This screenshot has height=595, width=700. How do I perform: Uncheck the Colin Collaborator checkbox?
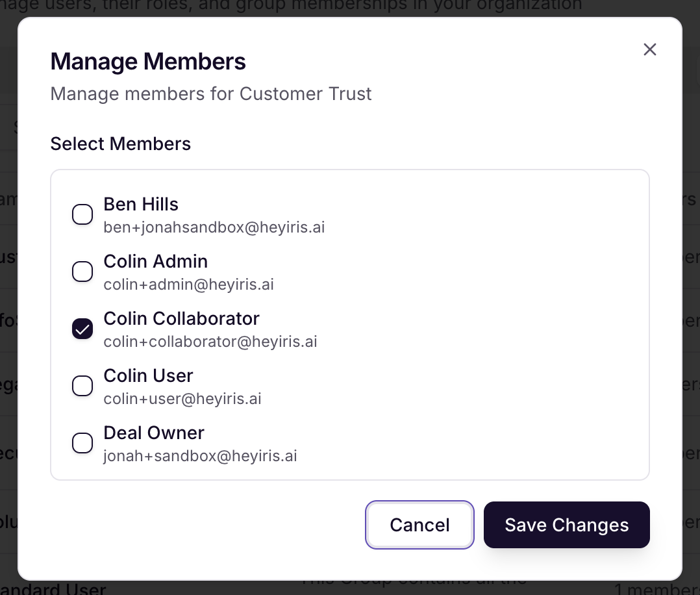[x=82, y=329]
